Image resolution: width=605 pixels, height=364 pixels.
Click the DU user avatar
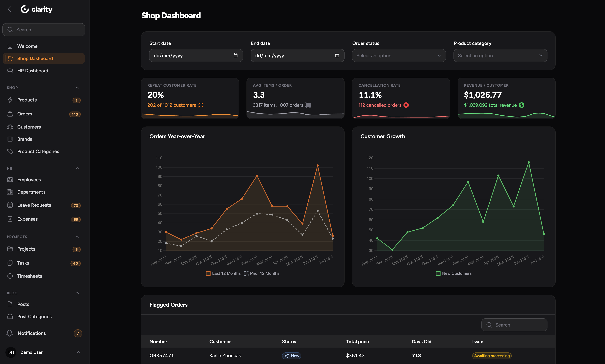tap(11, 352)
